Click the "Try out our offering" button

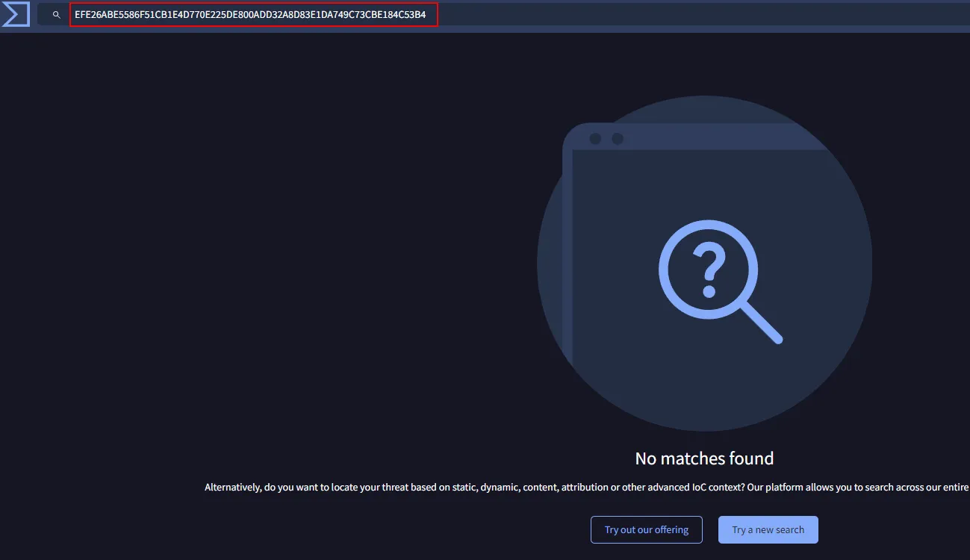point(646,529)
